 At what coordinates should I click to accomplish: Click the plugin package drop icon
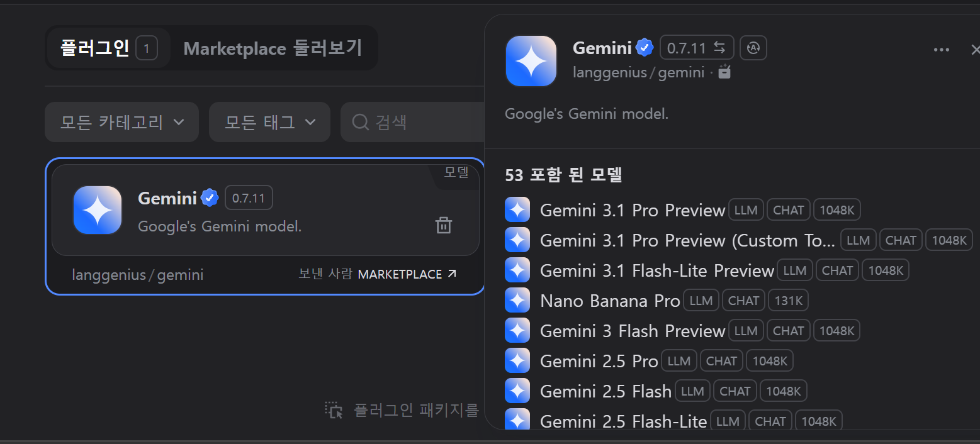[334, 410]
